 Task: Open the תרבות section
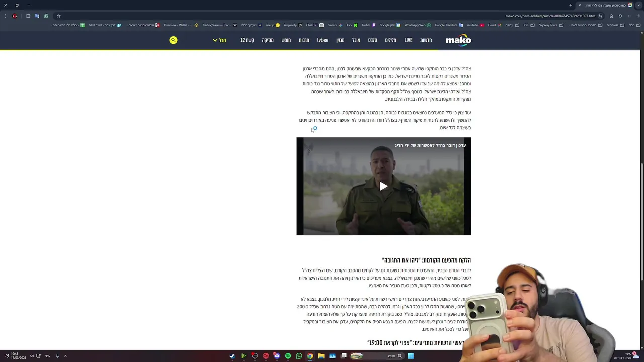click(304, 40)
